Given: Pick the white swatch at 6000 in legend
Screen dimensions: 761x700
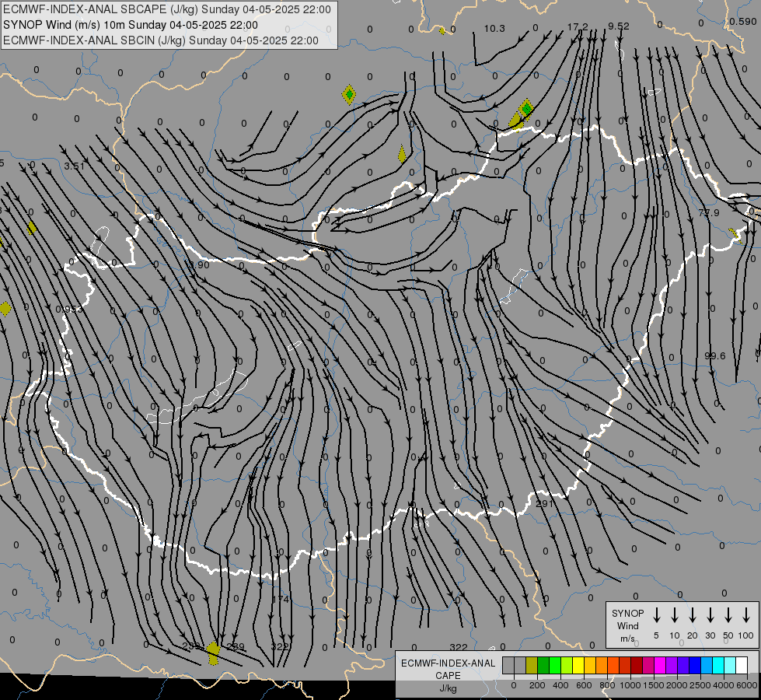Looking at the screenshot, I should tap(742, 665).
